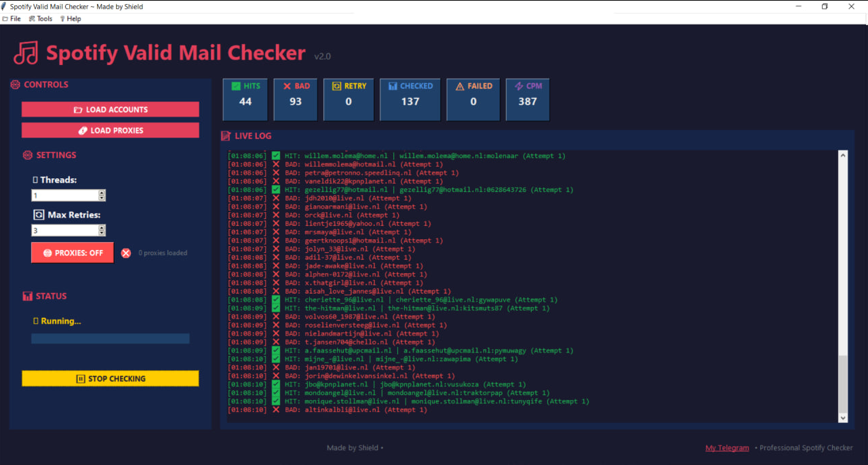The width and height of the screenshot is (868, 465).
Task: Click the CPM lightning bolt icon
Action: [519, 86]
